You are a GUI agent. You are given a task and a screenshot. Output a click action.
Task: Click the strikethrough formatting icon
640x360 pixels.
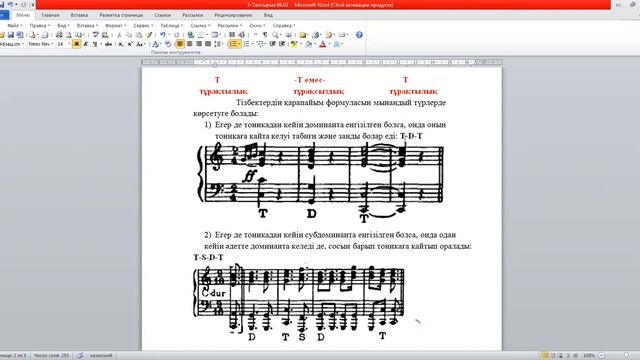[x=108, y=44]
